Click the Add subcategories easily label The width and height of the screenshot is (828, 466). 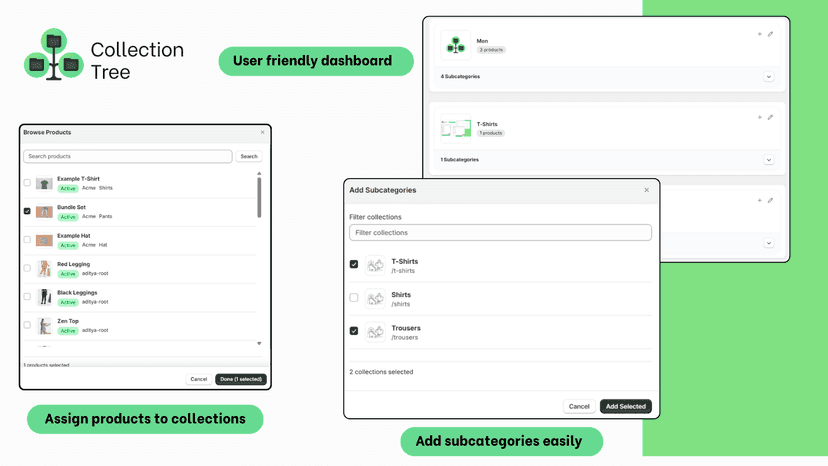501,441
